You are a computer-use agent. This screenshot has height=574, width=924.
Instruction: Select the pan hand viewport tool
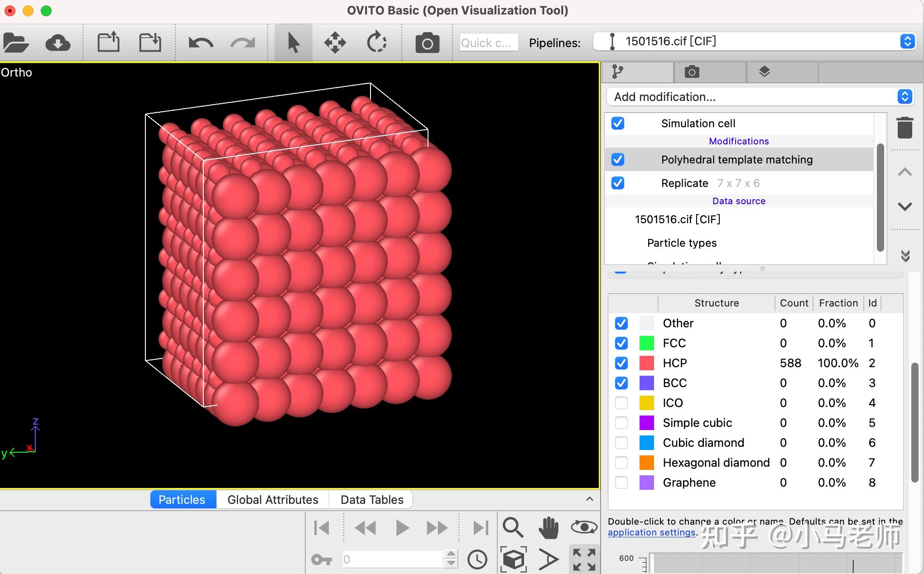[549, 527]
